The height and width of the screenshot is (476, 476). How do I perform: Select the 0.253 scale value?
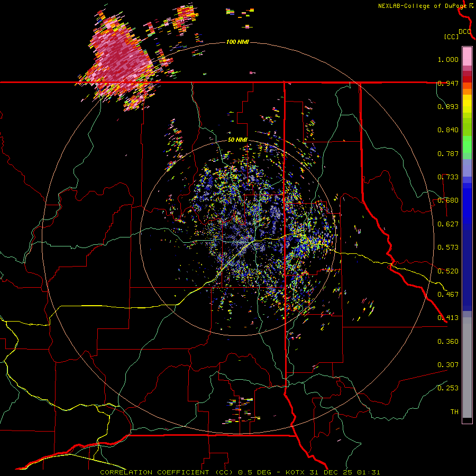[448, 388]
